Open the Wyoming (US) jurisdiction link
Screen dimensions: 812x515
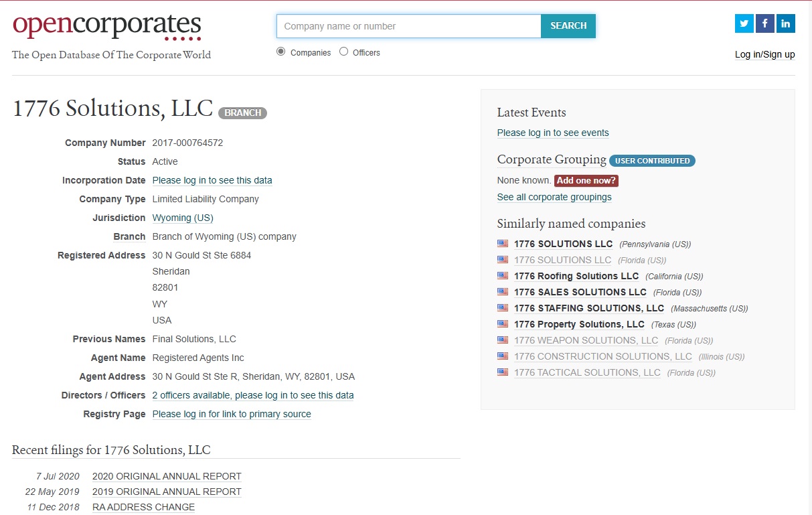click(x=183, y=218)
